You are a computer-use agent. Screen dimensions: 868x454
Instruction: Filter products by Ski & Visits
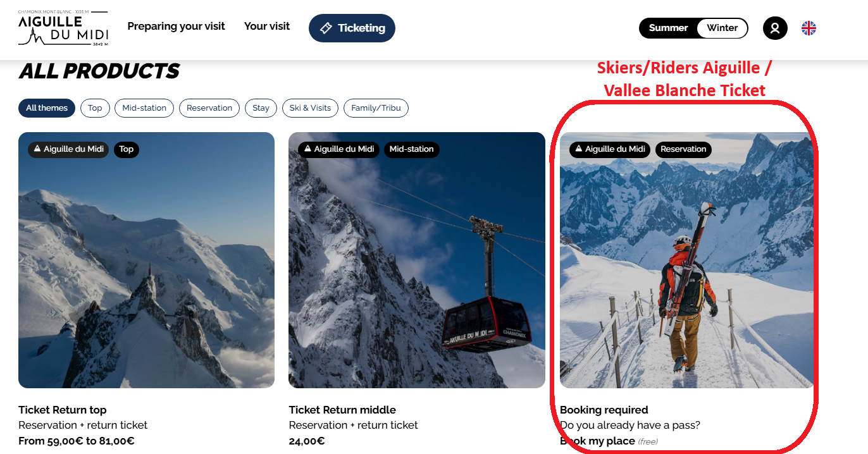click(x=310, y=108)
